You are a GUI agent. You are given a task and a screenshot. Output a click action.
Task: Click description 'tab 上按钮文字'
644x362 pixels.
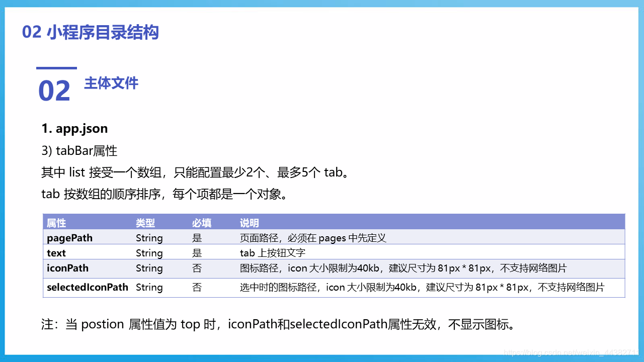(x=273, y=253)
